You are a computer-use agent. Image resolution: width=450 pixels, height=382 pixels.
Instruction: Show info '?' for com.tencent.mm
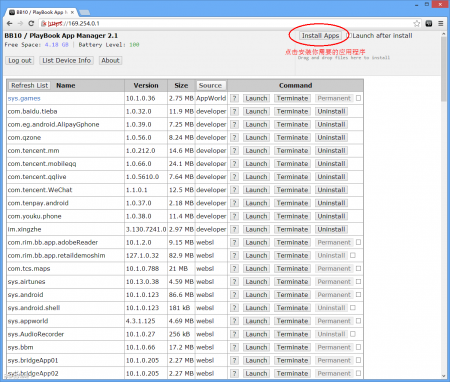pos(234,151)
